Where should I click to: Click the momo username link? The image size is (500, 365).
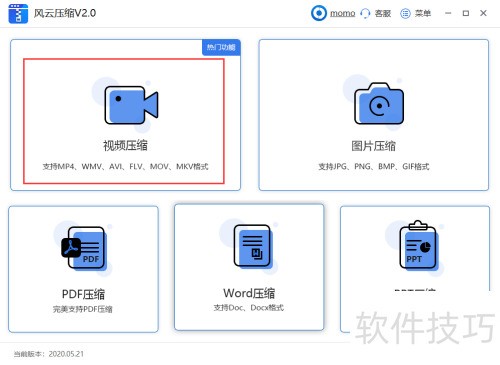(x=342, y=13)
